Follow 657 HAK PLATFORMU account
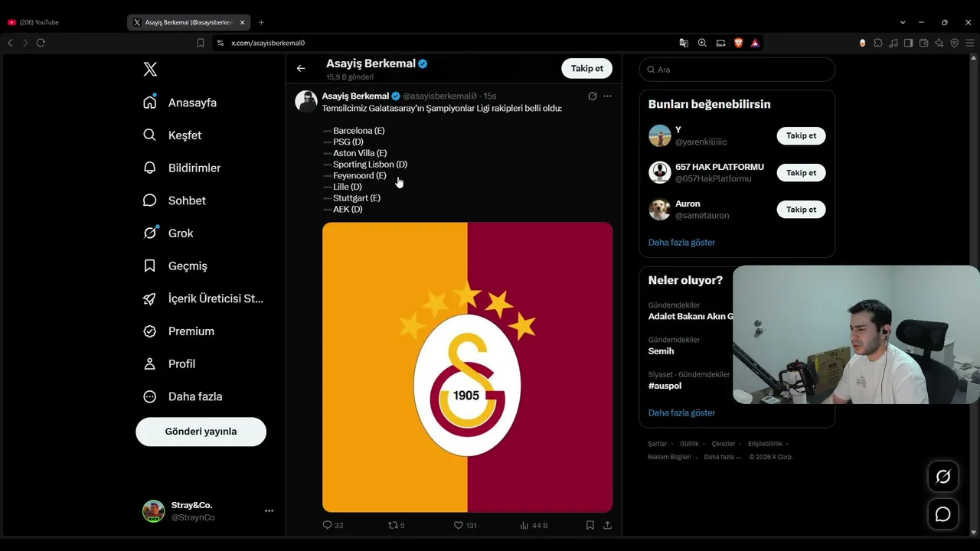This screenshot has height=551, width=980. click(801, 173)
